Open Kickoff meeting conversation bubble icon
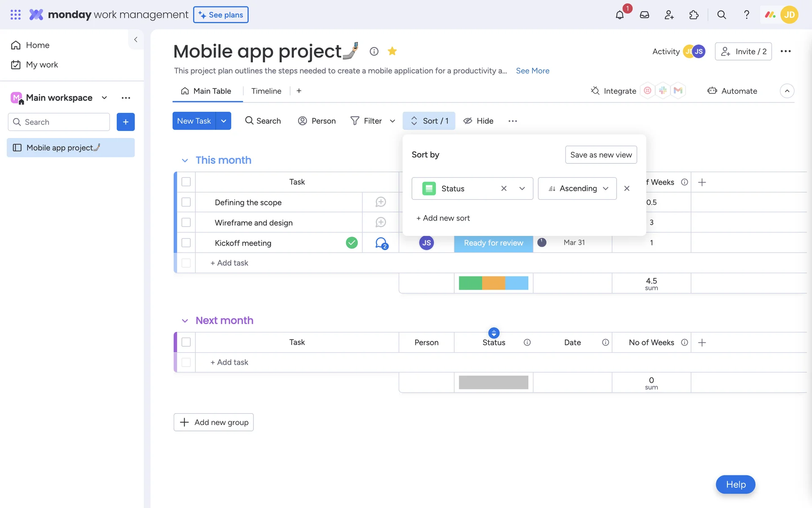This screenshot has height=508, width=812. [381, 243]
